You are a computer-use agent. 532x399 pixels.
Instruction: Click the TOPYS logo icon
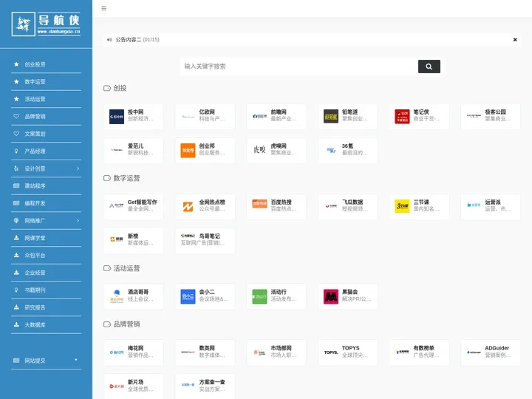click(331, 352)
